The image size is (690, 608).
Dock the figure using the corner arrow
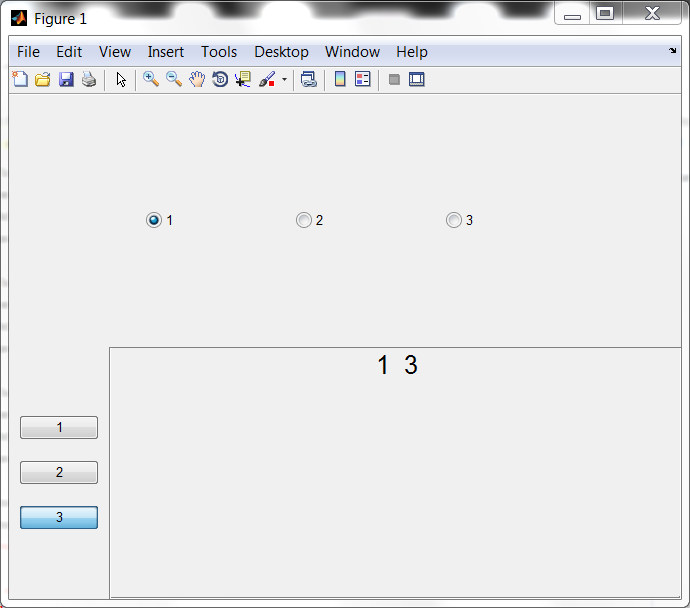click(x=672, y=51)
